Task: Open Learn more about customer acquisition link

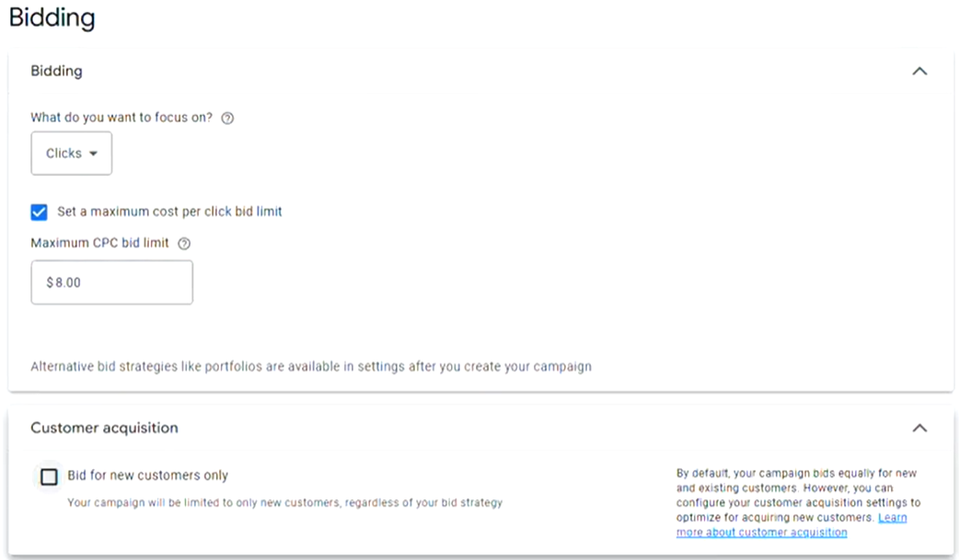Action: [791, 525]
